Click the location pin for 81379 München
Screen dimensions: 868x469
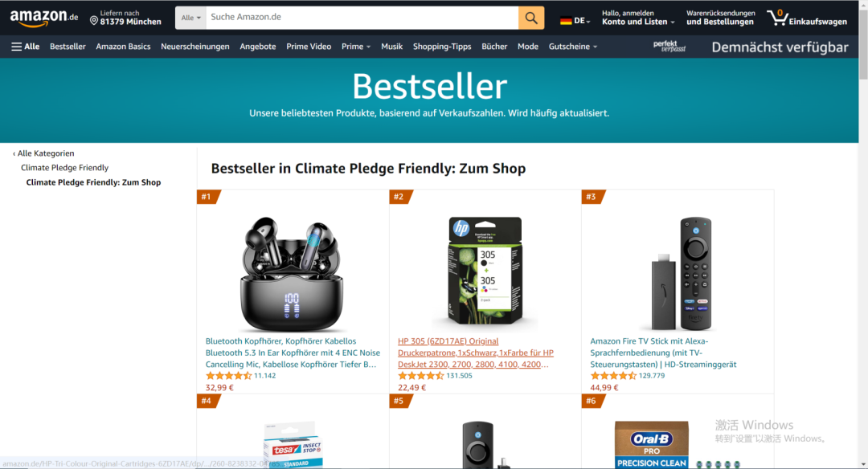tap(93, 21)
